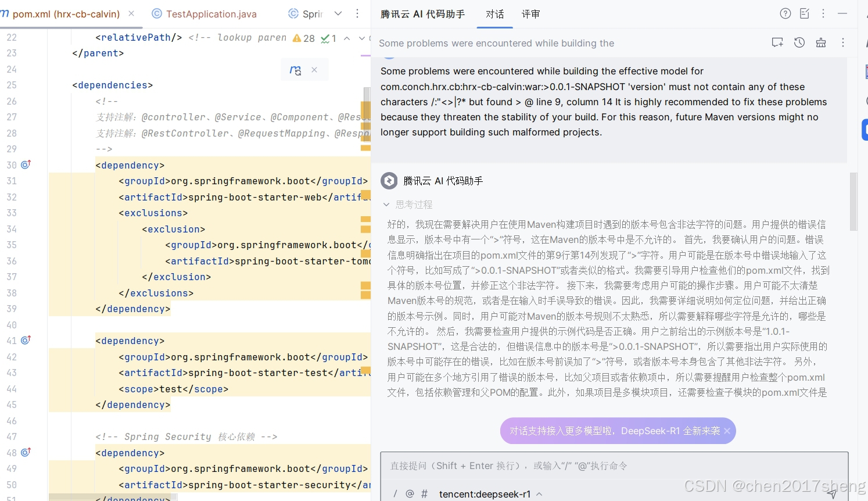
Task: Open chat toolbar more options
Action: pos(843,42)
